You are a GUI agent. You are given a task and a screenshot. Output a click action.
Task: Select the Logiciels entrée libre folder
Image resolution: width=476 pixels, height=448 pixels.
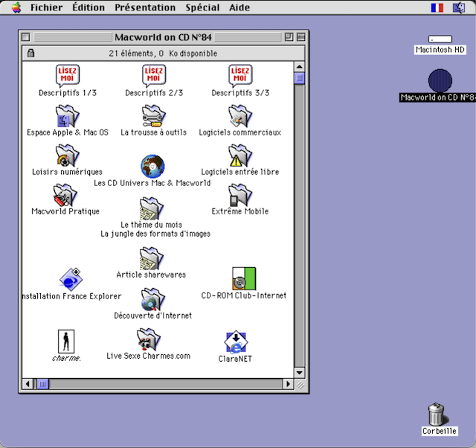click(240, 156)
